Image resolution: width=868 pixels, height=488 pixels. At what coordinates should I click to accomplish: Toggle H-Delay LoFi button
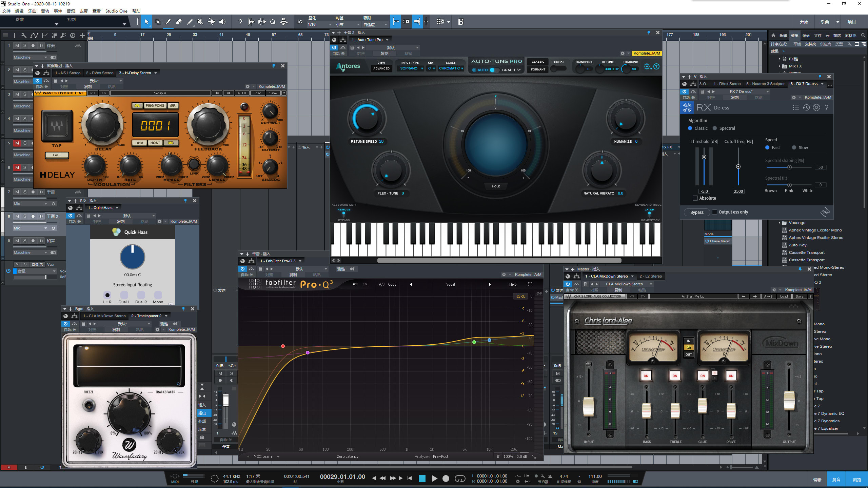click(x=57, y=155)
